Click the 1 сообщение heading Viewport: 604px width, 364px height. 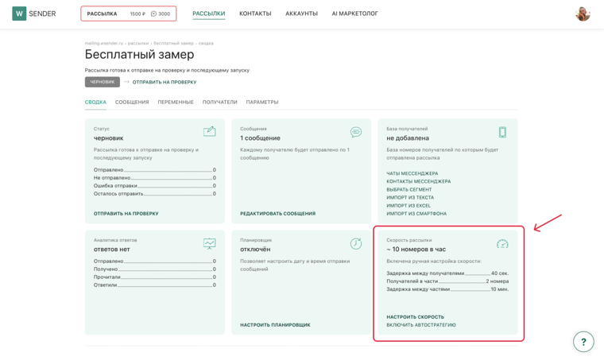point(260,138)
